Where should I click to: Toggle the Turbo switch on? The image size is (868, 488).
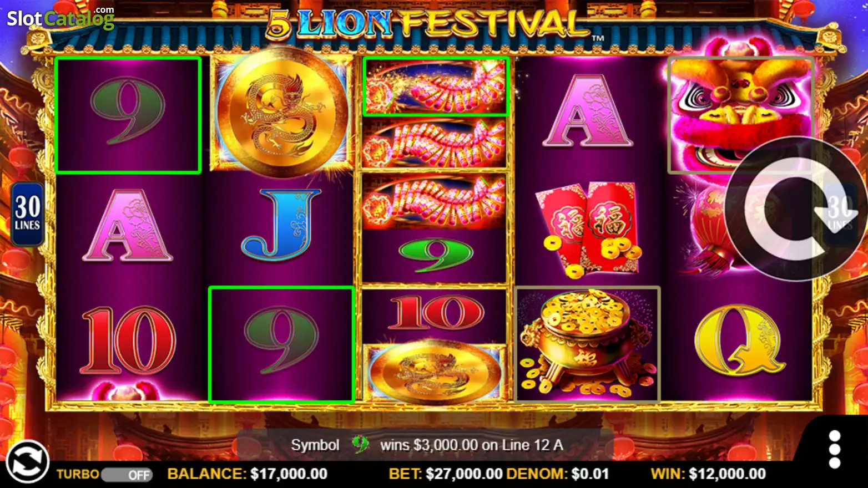click(127, 475)
